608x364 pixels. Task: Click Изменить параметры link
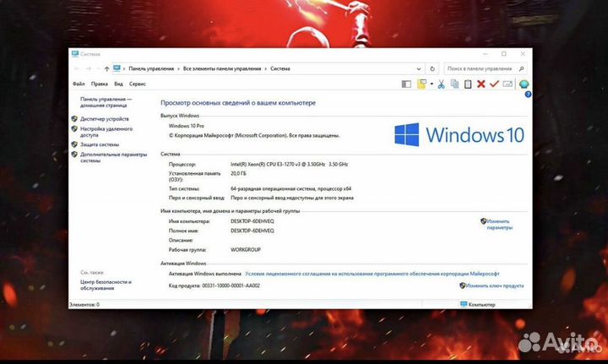(499, 224)
